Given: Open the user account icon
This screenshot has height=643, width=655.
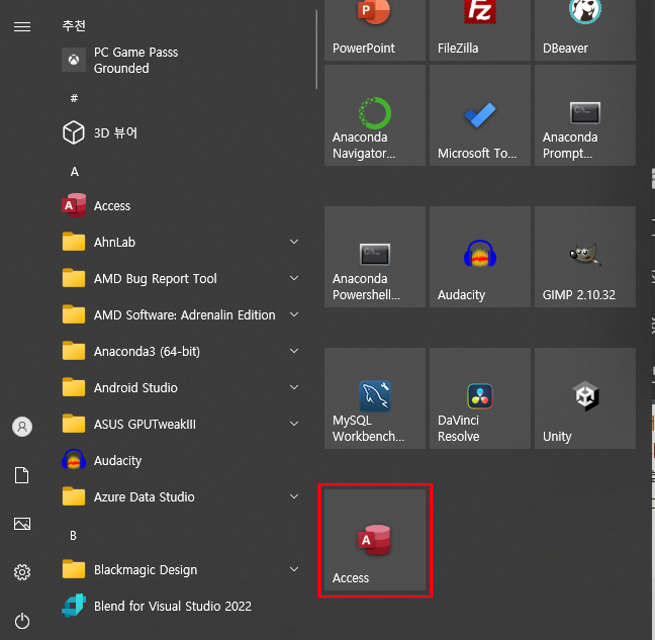Looking at the screenshot, I should pos(22,427).
